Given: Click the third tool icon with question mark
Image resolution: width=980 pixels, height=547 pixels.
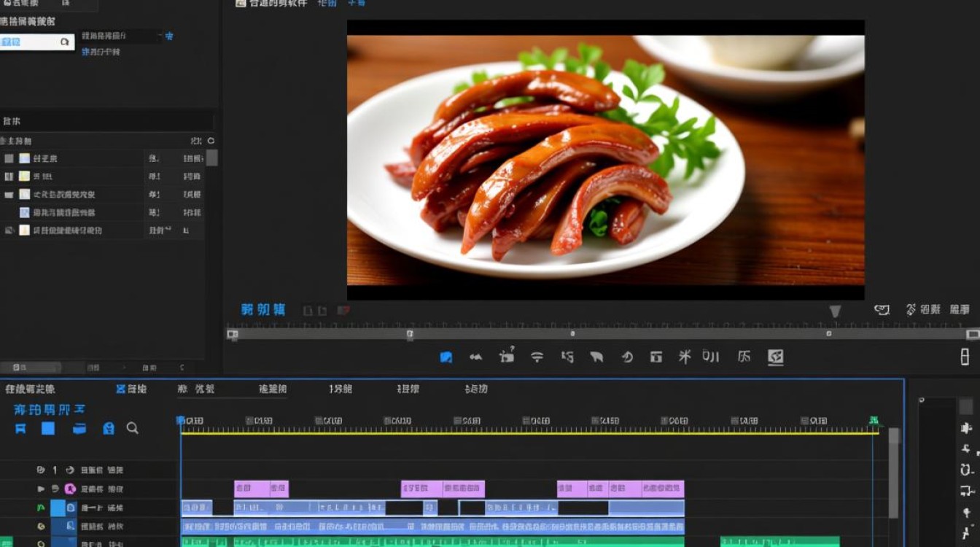Looking at the screenshot, I should point(507,356).
